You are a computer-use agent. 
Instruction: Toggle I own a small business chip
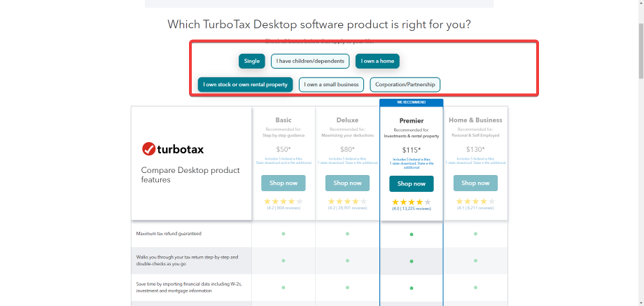click(331, 85)
